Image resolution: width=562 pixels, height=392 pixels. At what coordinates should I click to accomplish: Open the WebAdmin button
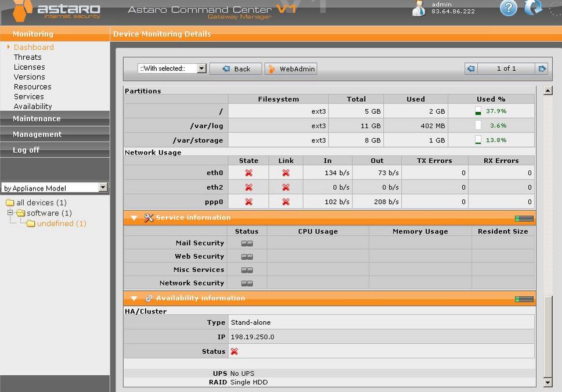[291, 69]
